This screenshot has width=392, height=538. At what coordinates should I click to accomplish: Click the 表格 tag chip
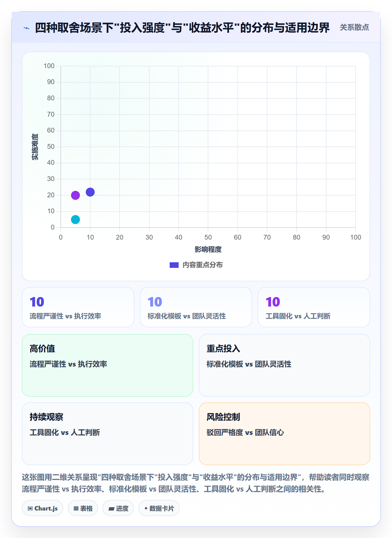pyautogui.click(x=83, y=508)
